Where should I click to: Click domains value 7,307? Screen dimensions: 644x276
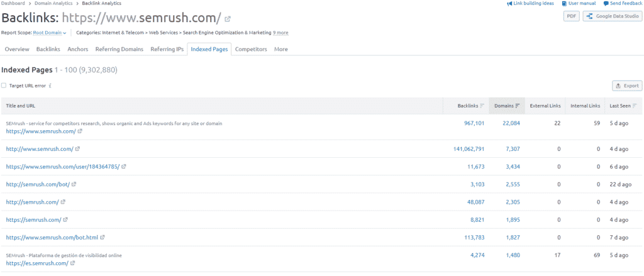coord(513,149)
